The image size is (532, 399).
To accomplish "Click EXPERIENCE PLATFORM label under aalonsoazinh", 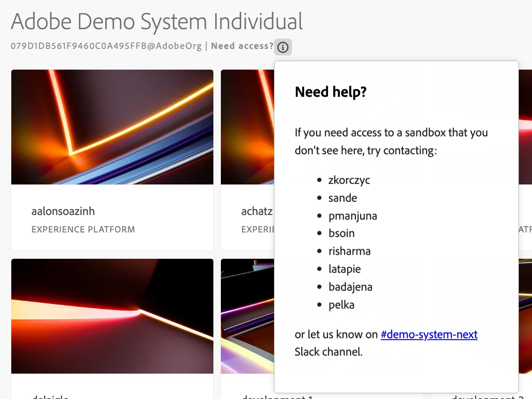I will pyautogui.click(x=83, y=230).
